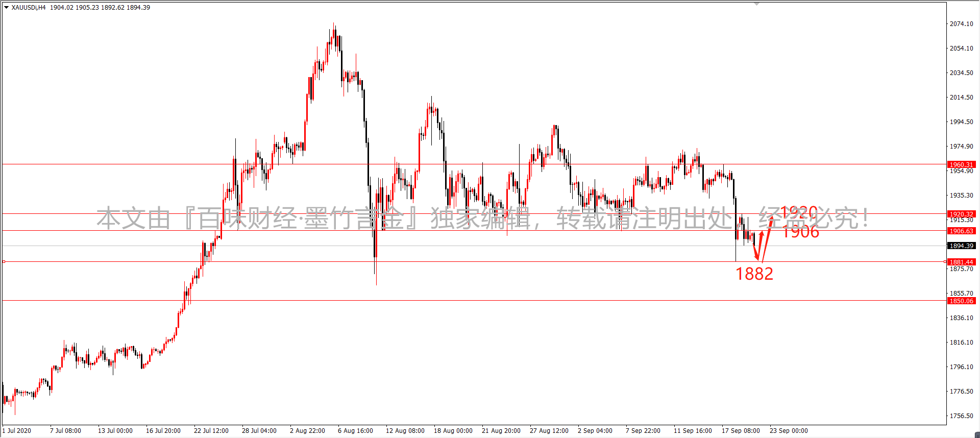Click the 18 Aug 00:00 time label

pyautogui.click(x=453, y=431)
